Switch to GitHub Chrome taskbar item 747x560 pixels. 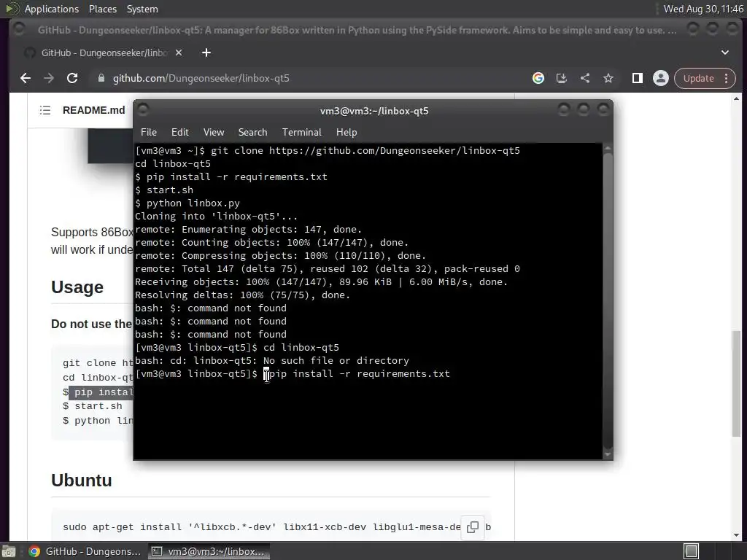pos(85,551)
